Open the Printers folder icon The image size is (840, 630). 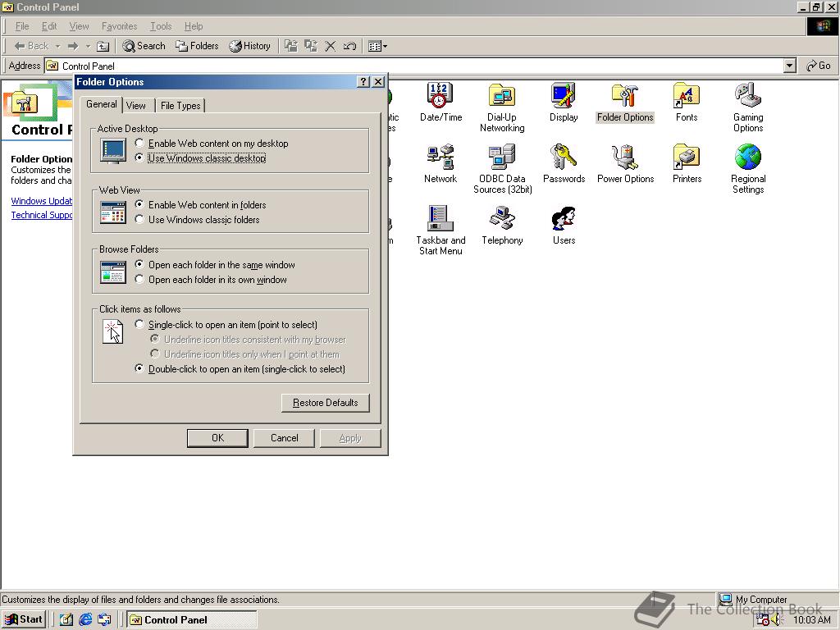[687, 163]
